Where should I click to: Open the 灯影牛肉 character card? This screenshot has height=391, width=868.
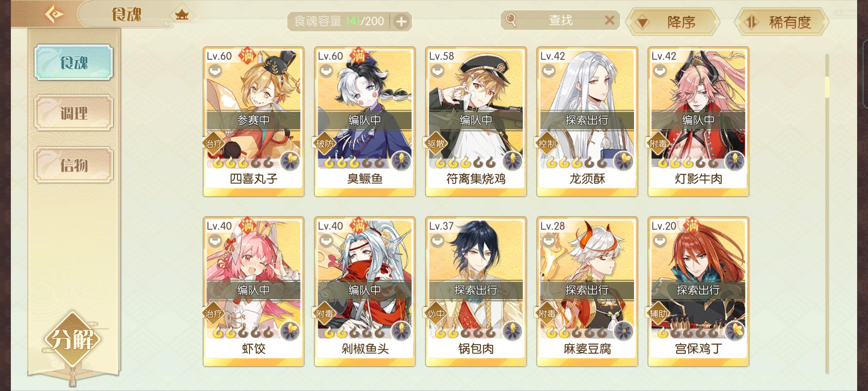pos(698,122)
